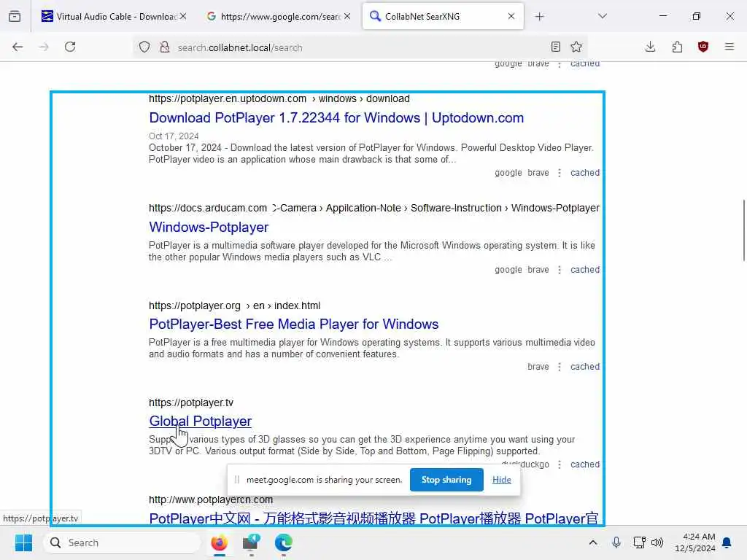The height and width of the screenshot is (560, 747).
Task: Click the https://potplayer.org URL text
Action: coord(194,306)
